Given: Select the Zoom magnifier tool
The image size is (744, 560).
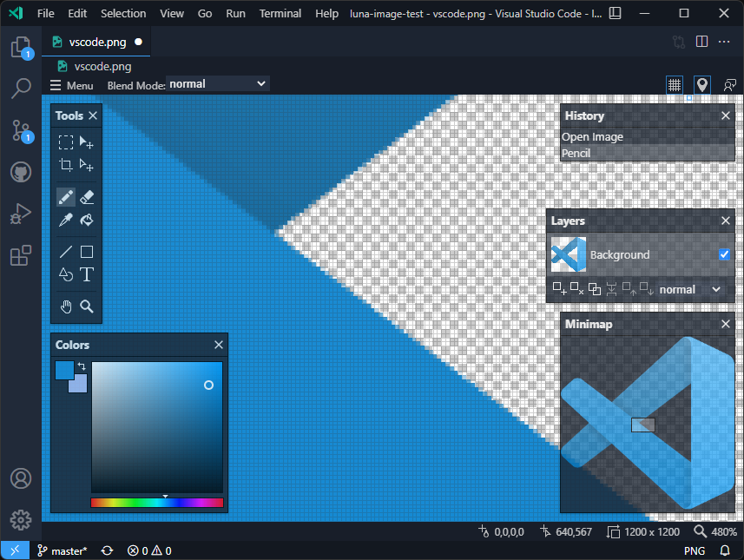Looking at the screenshot, I should point(87,306).
